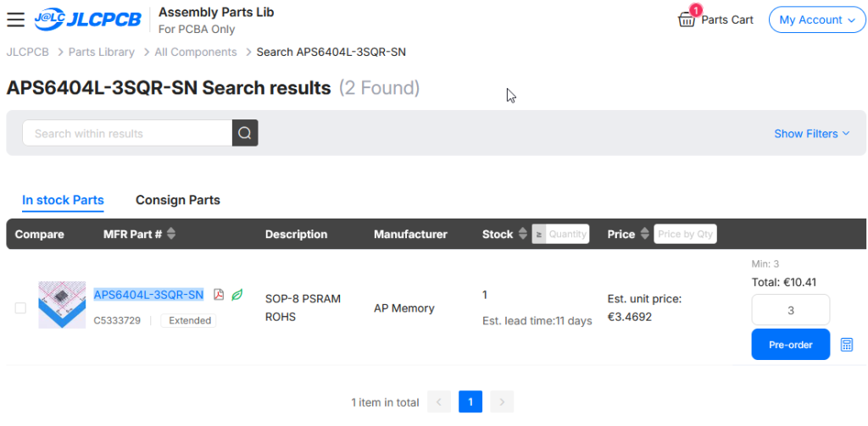This screenshot has height=426, width=868.
Task: Click the €3.4692 unit price
Action: pyautogui.click(x=630, y=318)
